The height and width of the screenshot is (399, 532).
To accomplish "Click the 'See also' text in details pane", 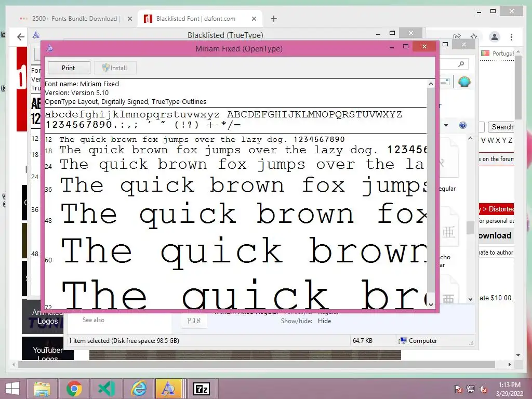I will [x=94, y=320].
